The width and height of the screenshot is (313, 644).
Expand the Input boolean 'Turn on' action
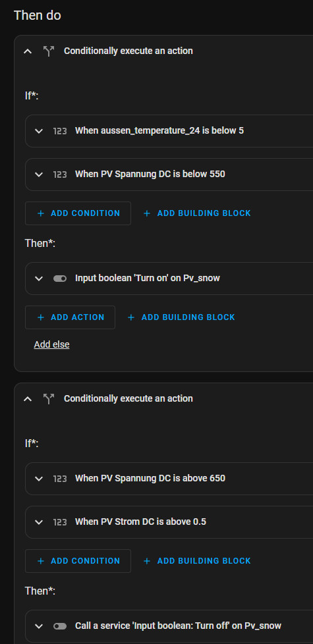39,279
